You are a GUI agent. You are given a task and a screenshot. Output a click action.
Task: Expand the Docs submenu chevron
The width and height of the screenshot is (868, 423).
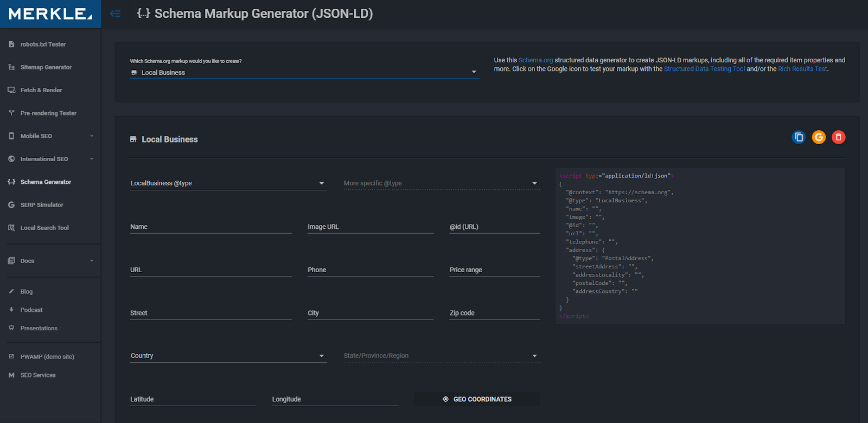[92, 261]
